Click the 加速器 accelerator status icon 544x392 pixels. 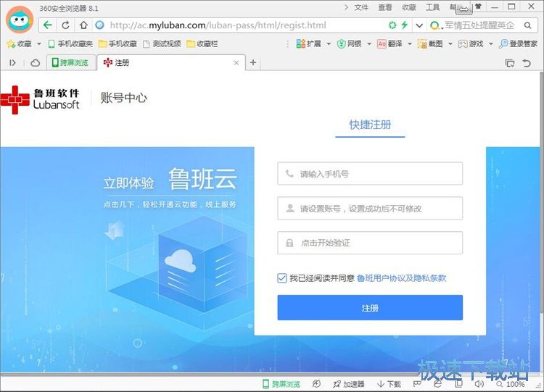tap(349, 384)
